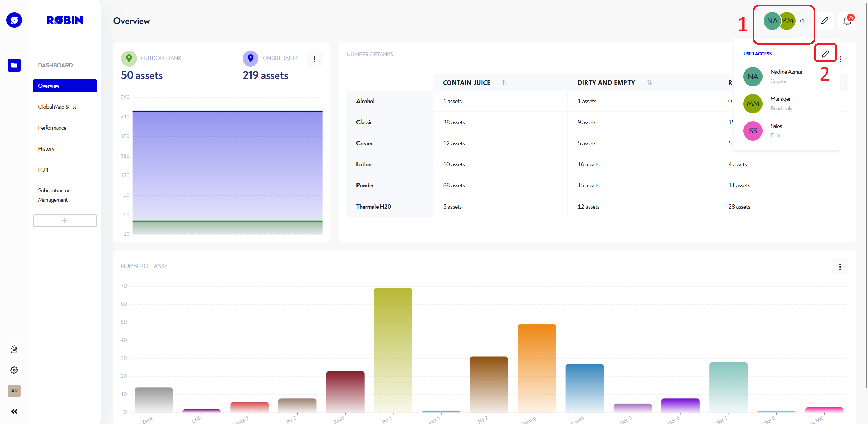The width and height of the screenshot is (868, 424).
Task: Click the tall olive PU 1 bar
Action: [393, 350]
